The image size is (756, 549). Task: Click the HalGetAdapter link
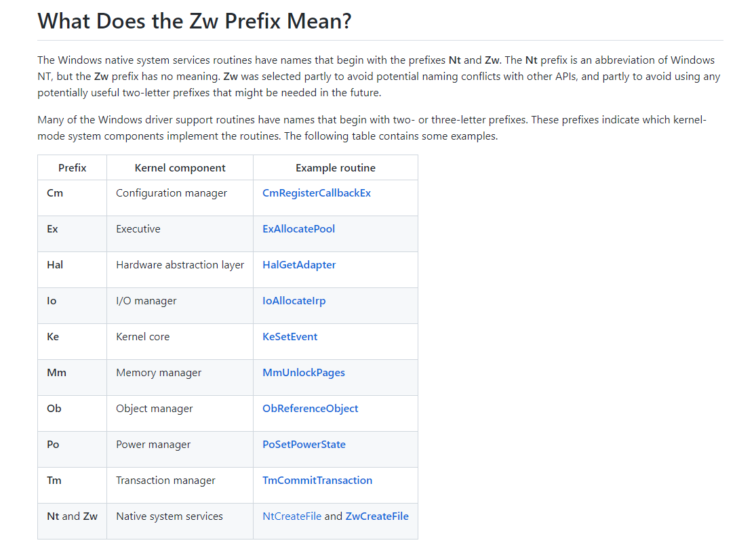(x=299, y=265)
